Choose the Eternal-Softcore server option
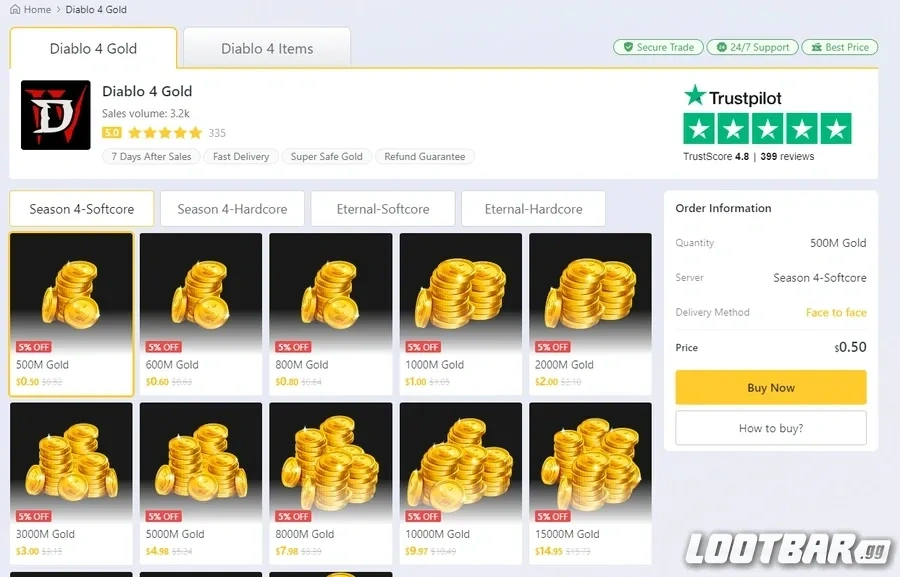This screenshot has height=577, width=900. click(x=383, y=209)
